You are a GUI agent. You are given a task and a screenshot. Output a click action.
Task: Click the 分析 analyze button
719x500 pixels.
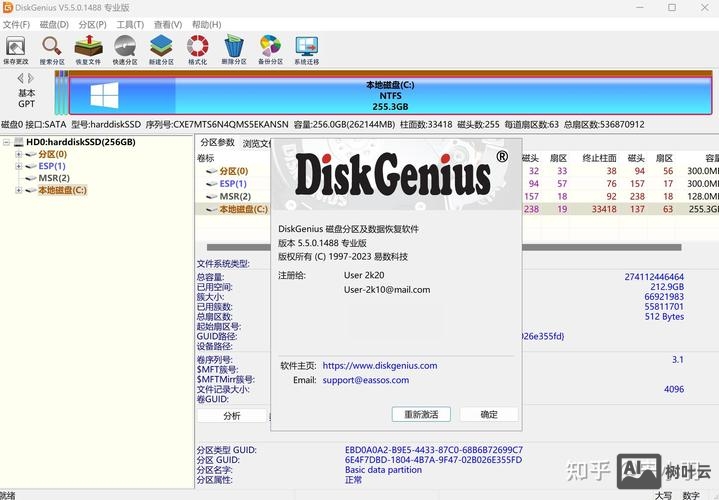tap(232, 416)
